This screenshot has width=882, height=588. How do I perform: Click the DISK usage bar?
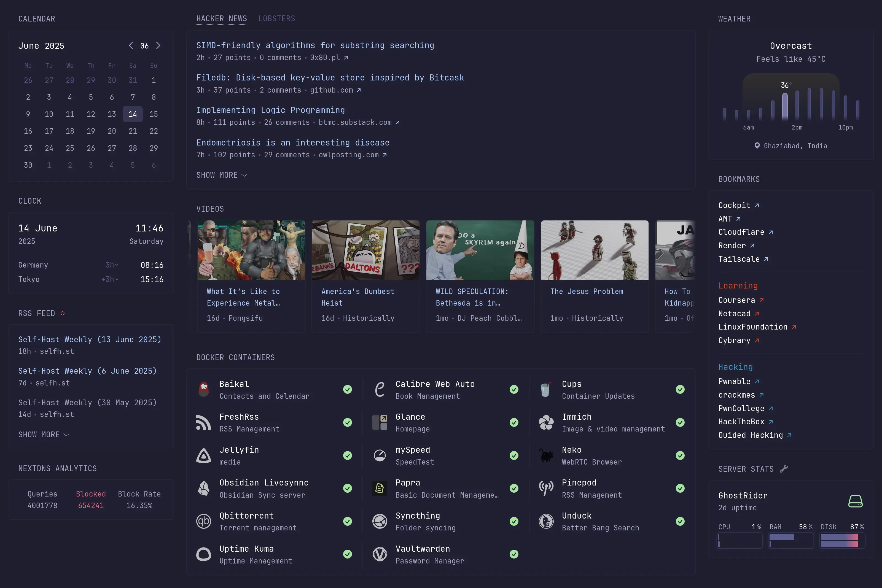pos(842,541)
